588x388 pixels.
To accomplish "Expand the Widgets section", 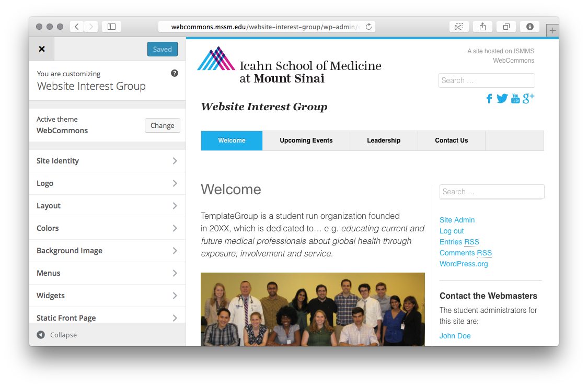I will [107, 296].
